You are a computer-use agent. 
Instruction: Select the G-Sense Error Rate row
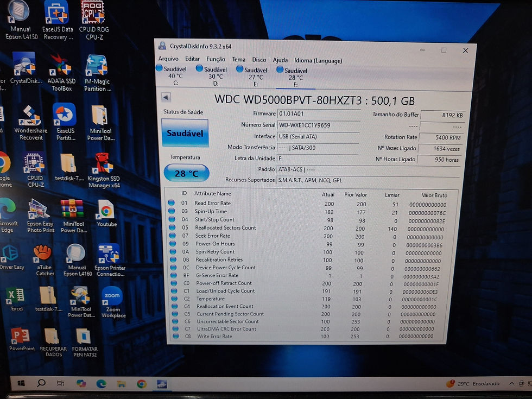(305, 276)
